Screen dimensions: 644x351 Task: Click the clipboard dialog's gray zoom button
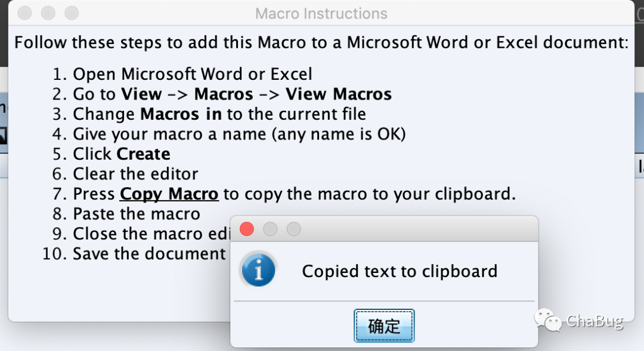tap(293, 229)
